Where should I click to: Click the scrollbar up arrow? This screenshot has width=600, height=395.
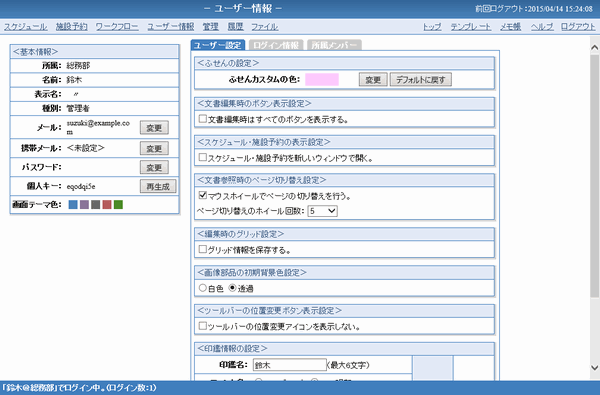(594, 47)
